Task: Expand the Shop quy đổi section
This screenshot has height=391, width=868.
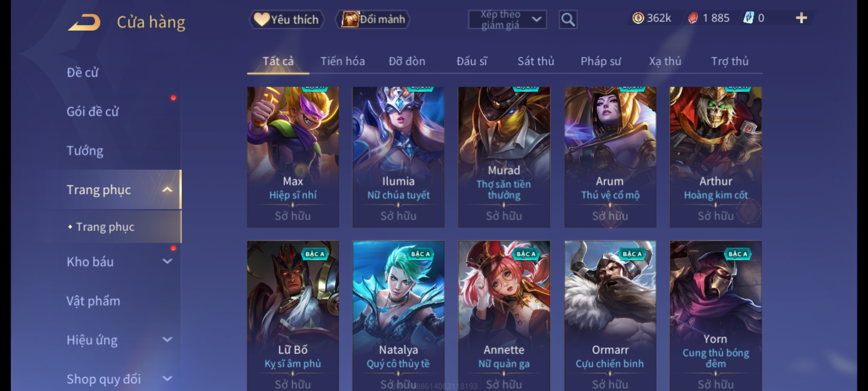Action: (x=167, y=379)
